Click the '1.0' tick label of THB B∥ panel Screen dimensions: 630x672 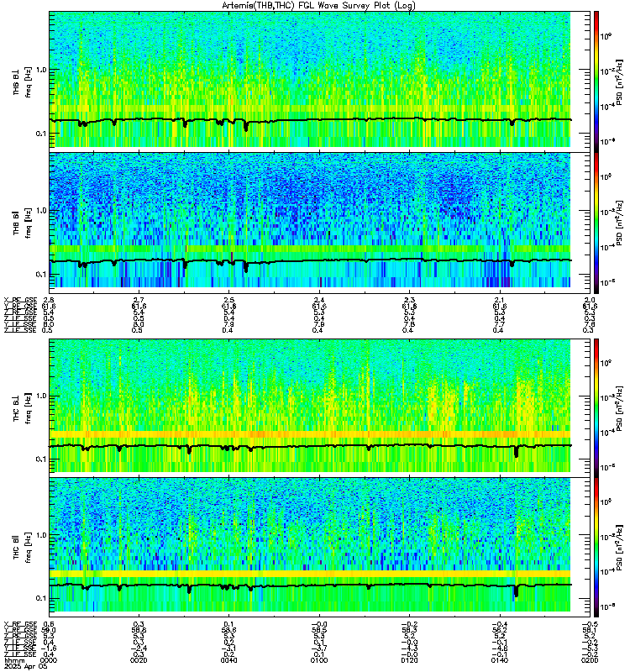[x=41, y=211]
